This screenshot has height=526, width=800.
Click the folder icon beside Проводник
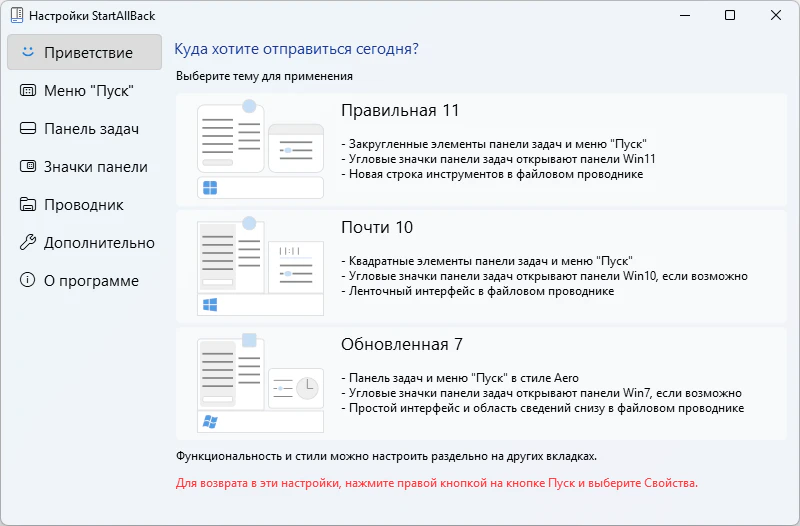[28, 204]
